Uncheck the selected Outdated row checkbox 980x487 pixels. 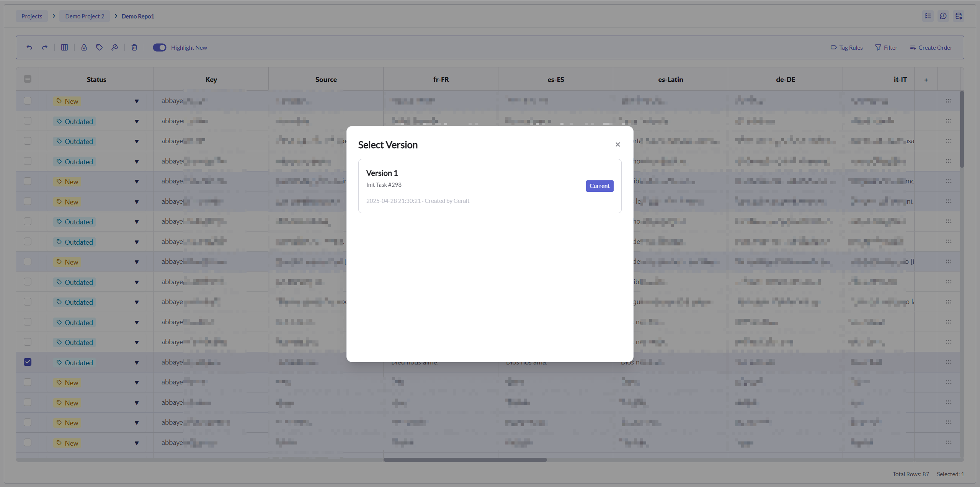pos(27,362)
